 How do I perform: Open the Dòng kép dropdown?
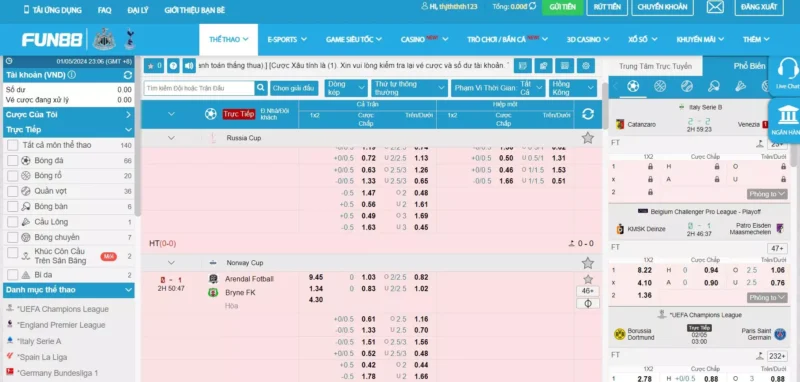[346, 88]
